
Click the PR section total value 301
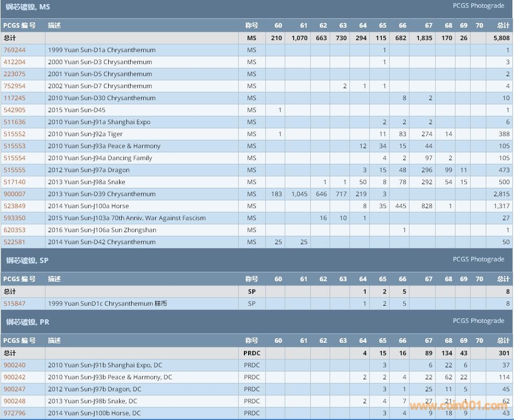(x=504, y=353)
